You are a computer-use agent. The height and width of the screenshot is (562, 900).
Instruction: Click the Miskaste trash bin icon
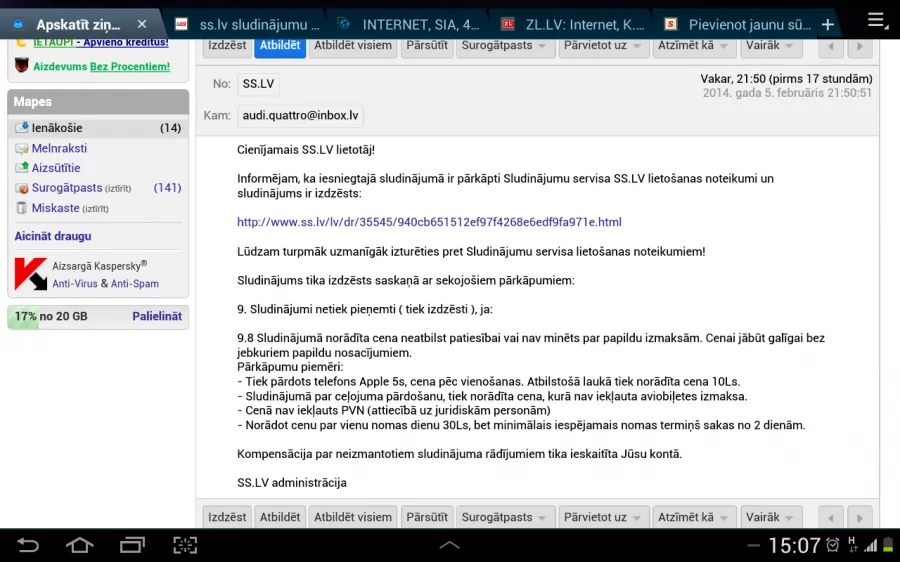pos(22,208)
